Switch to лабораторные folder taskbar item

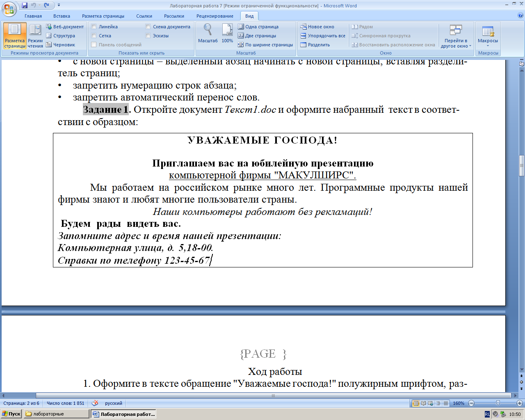pos(56,414)
